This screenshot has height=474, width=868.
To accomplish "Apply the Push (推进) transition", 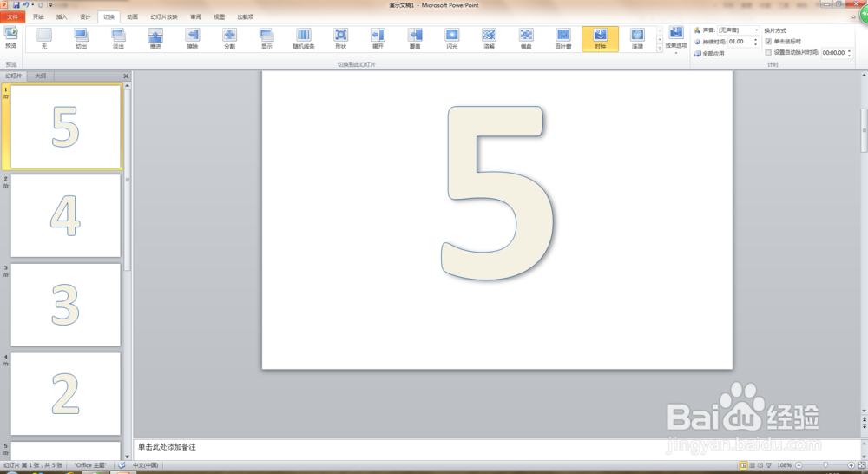I will coord(155,38).
